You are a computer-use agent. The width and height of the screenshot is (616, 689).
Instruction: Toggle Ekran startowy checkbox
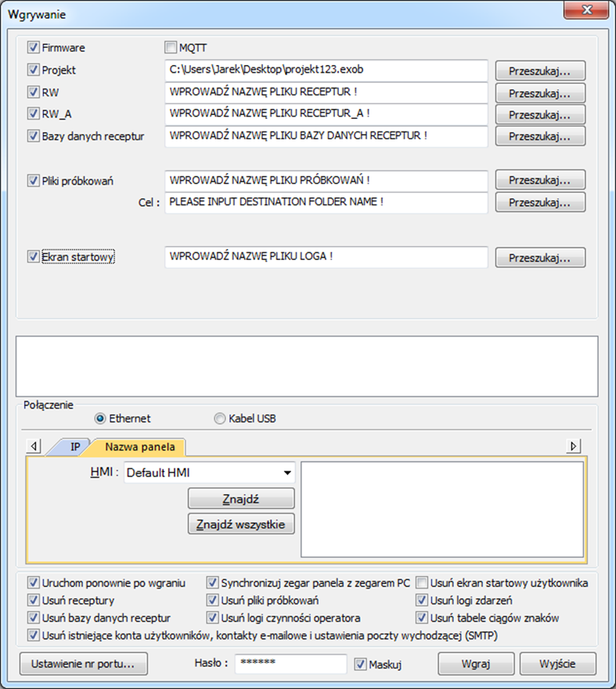point(34,256)
